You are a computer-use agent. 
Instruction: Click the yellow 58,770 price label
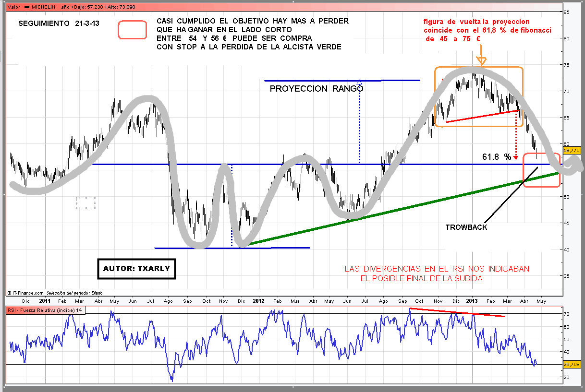click(572, 150)
